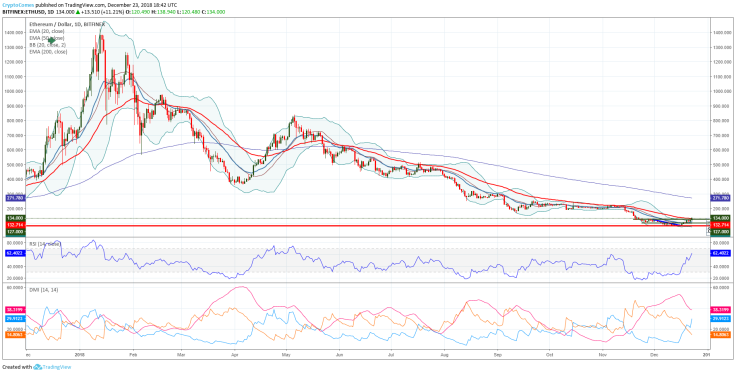Click the light-blue 29.9123 DMI label on right axis
This screenshot has height=374, width=736.
pyautogui.click(x=720, y=319)
